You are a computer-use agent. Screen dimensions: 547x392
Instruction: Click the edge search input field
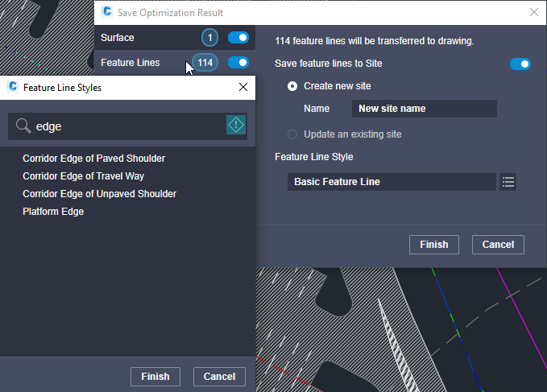[127, 126]
